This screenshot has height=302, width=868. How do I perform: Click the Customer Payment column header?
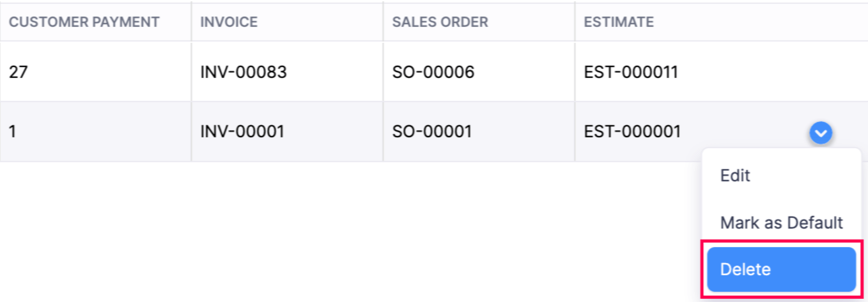(x=84, y=22)
